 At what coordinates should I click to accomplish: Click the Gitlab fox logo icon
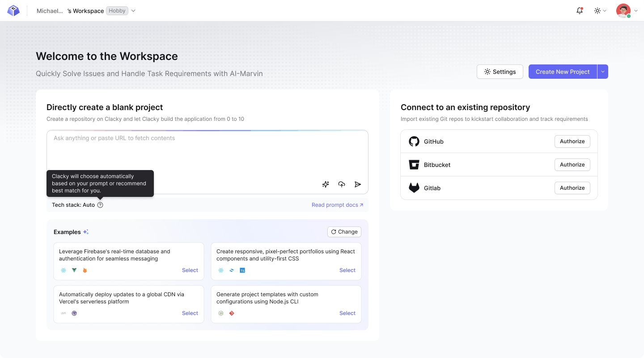click(414, 188)
